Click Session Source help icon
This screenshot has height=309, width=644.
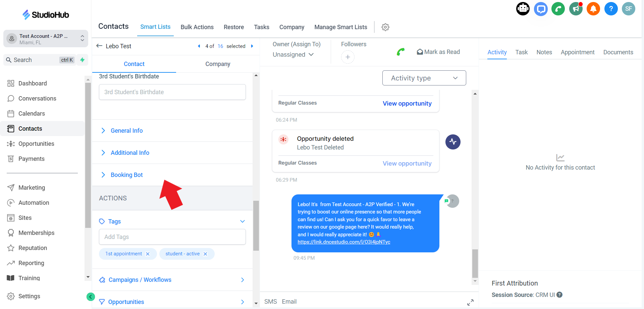tap(559, 295)
